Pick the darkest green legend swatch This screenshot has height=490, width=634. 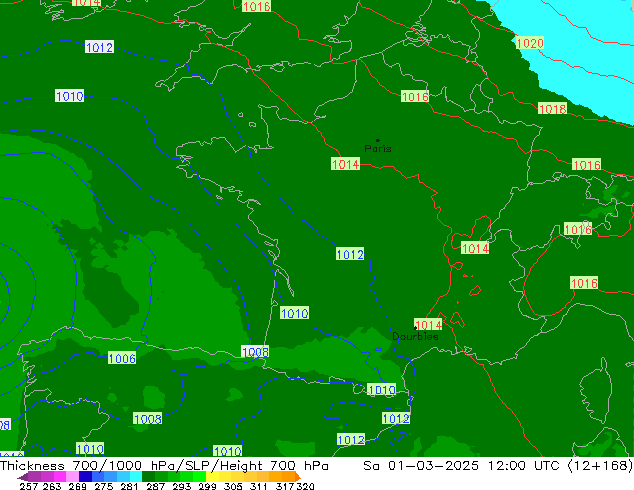click(148, 476)
